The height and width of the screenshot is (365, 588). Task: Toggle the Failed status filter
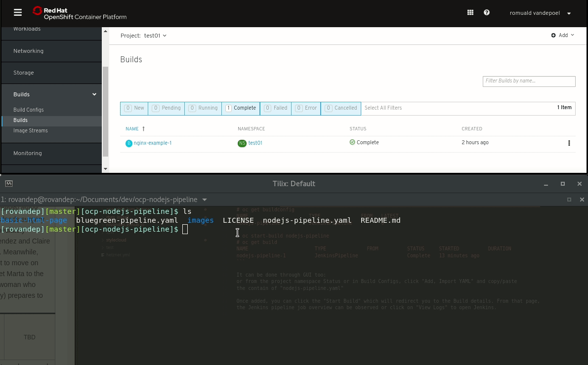[276, 108]
